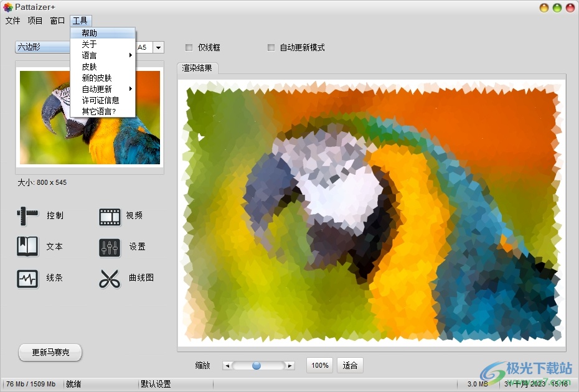Click the Pattaizer+ app logo in title bar
The width and height of the screenshot is (579, 392).
(7, 7)
